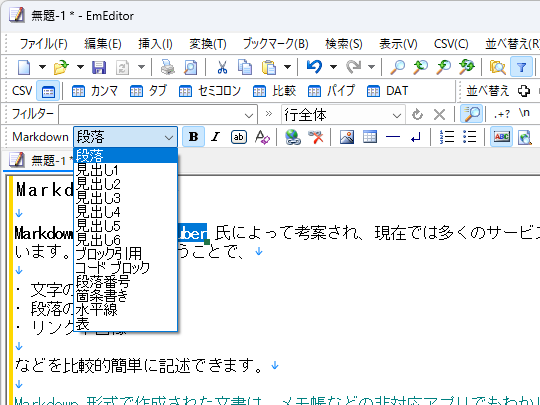This screenshot has width=540, height=405.
Task: Paste with clipboard icon
Action: click(x=269, y=67)
